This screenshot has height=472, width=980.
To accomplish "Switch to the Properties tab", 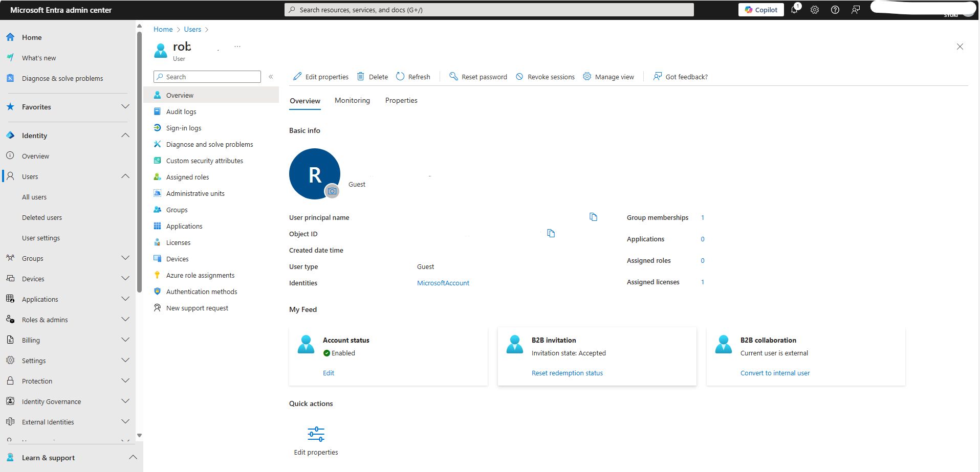I will pos(401,100).
